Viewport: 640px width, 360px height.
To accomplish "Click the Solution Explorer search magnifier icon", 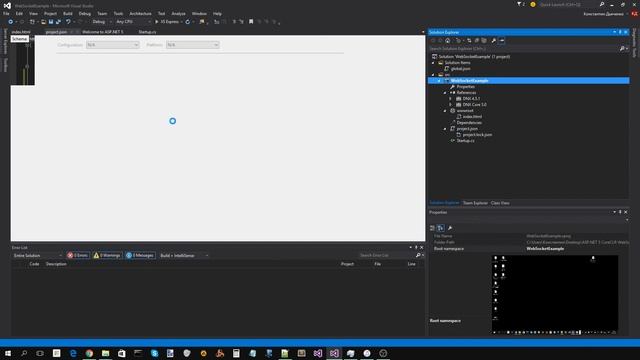I will [622, 49].
